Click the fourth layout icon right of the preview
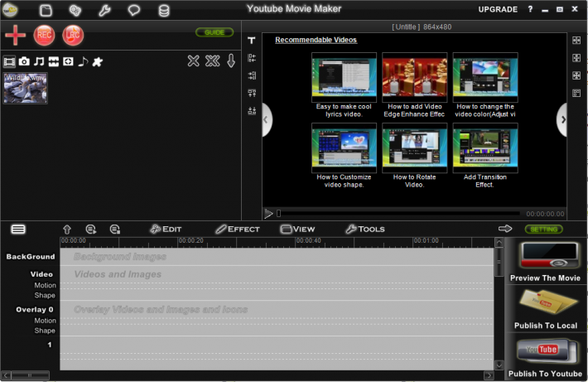 pyautogui.click(x=576, y=93)
